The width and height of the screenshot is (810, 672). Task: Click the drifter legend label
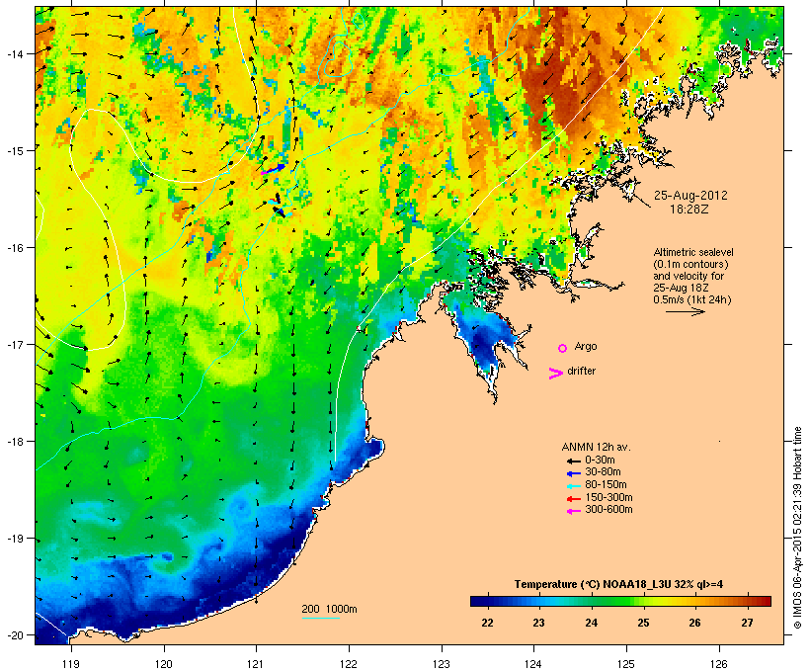point(581,371)
